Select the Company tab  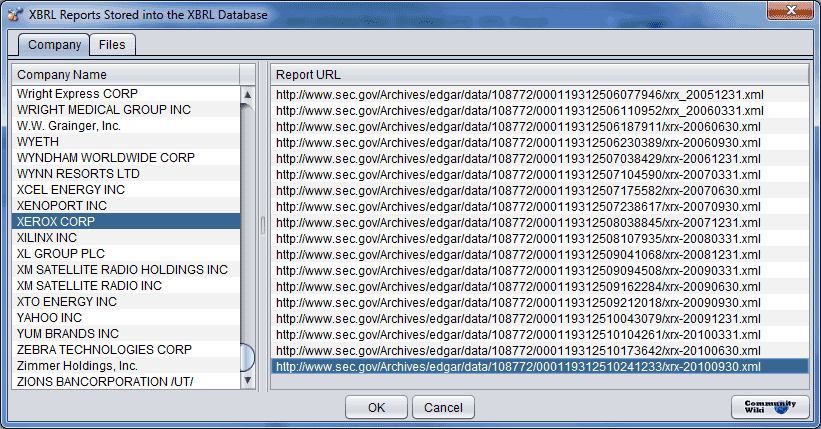click(54, 45)
